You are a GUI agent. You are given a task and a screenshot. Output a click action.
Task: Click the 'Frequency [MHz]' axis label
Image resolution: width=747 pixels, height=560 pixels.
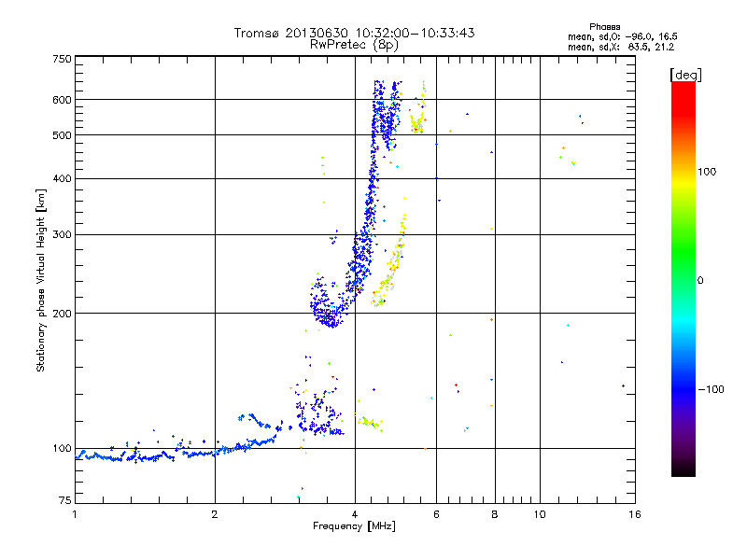point(354,526)
